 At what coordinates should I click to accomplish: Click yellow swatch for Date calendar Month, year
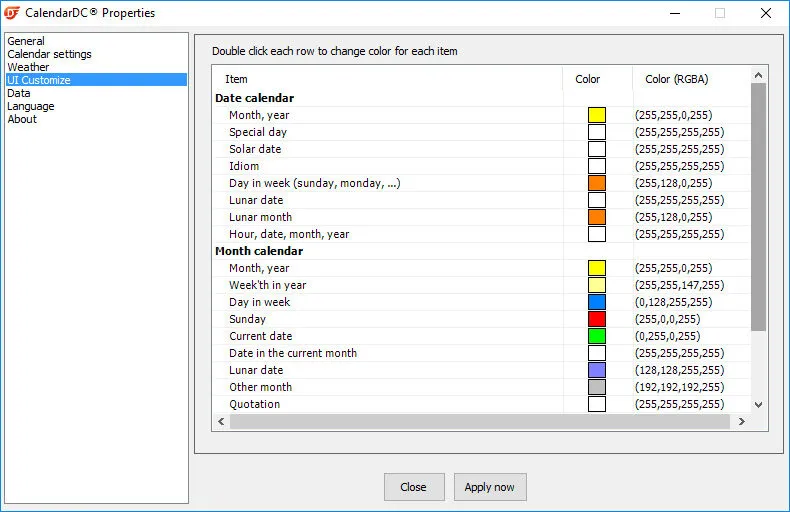click(597, 115)
